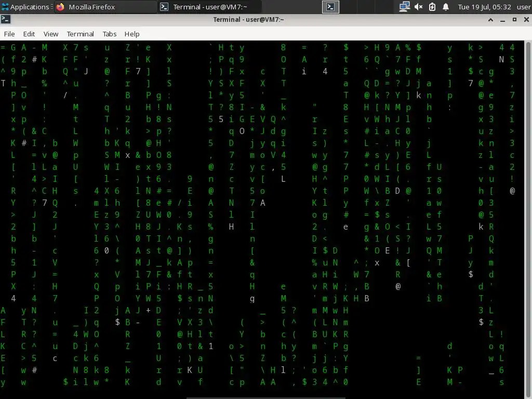Click the Terminal - user@VM7 taskbar button
This screenshot has height=399, width=532.
210,7
